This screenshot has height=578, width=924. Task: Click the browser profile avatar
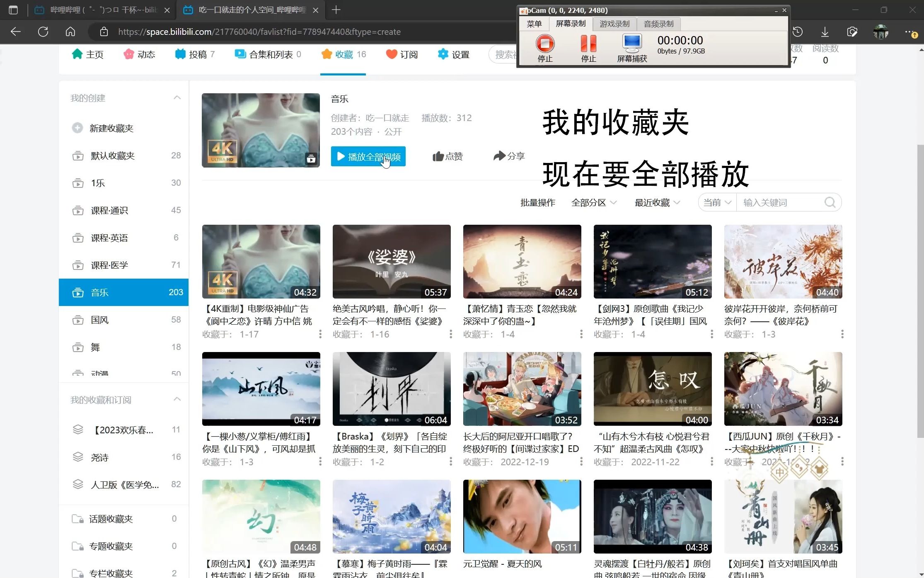point(880,32)
